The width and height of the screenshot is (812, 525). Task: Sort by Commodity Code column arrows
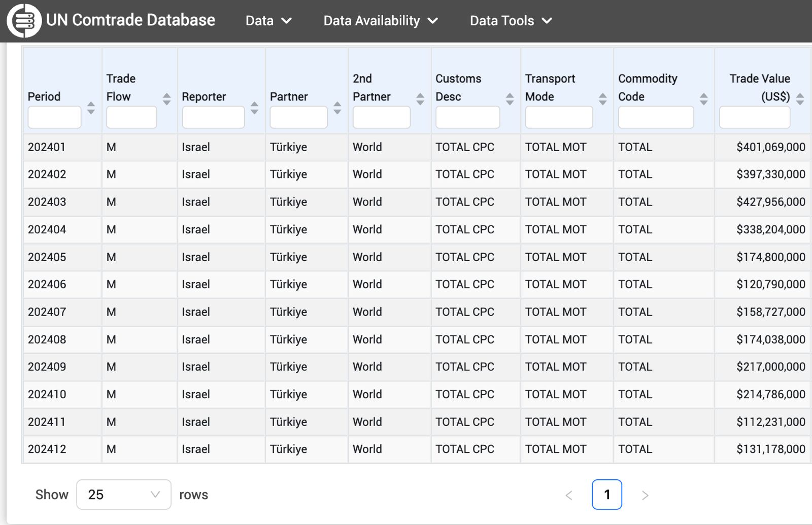pyautogui.click(x=703, y=99)
